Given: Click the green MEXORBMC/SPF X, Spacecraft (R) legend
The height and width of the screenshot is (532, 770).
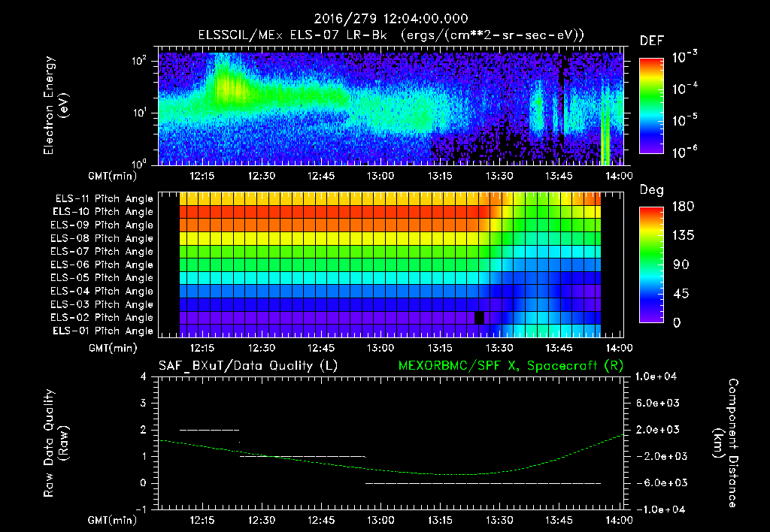Looking at the screenshot, I should [511, 366].
